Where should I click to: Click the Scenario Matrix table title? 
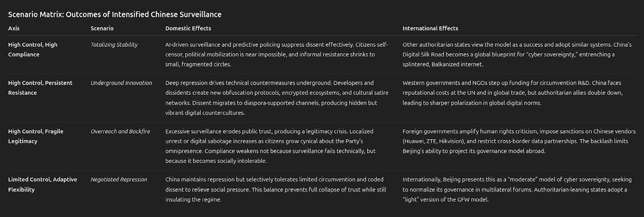coord(115,15)
